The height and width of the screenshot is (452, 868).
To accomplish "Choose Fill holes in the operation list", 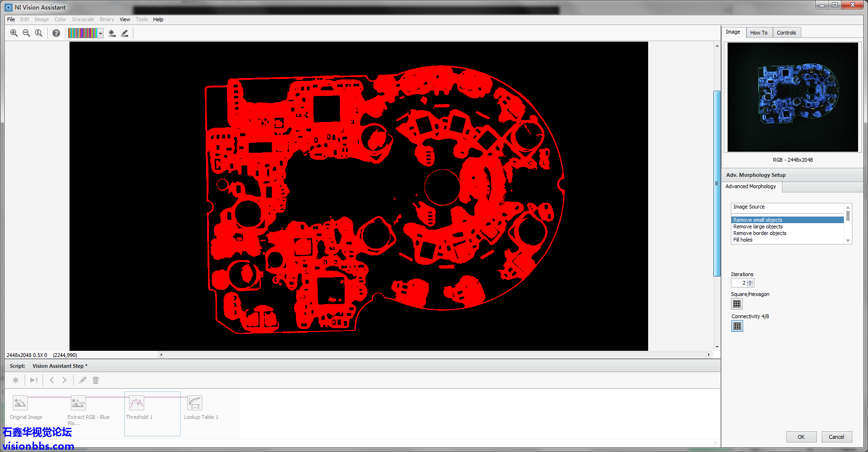I will click(743, 240).
